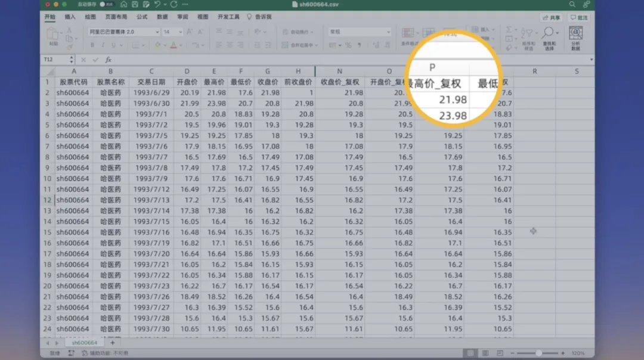Open the 数据 ribbon tab
Screen dimensions: 644x360
162,17
